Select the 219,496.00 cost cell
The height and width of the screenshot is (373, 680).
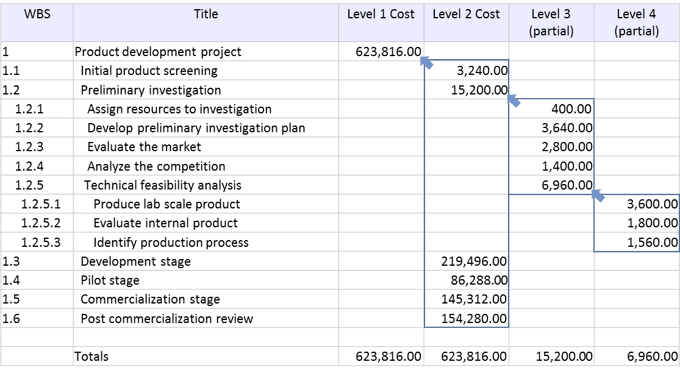[x=466, y=262]
